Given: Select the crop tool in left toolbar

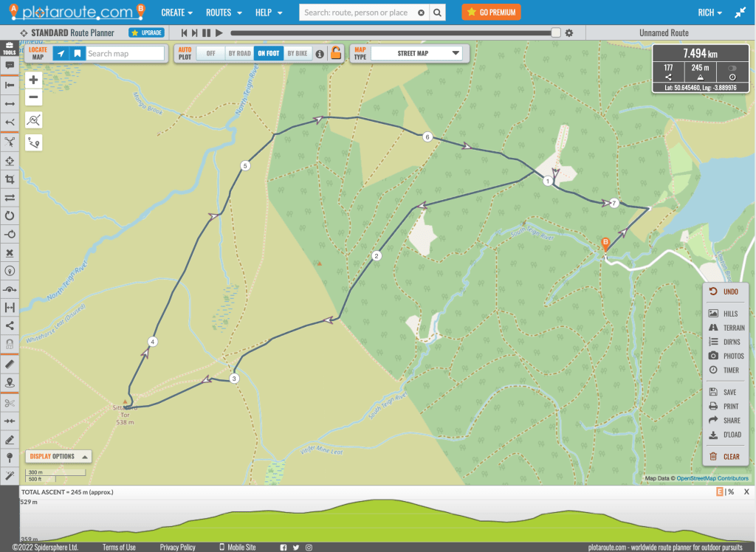Looking at the screenshot, I should point(10,179).
